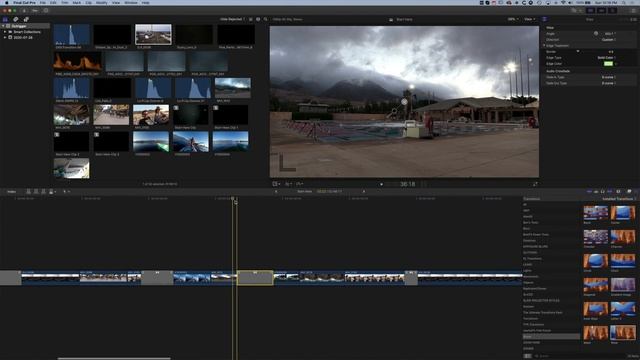Open the Hide Rejected filter dropdown
This screenshot has height=360, width=640.
tap(232, 19)
